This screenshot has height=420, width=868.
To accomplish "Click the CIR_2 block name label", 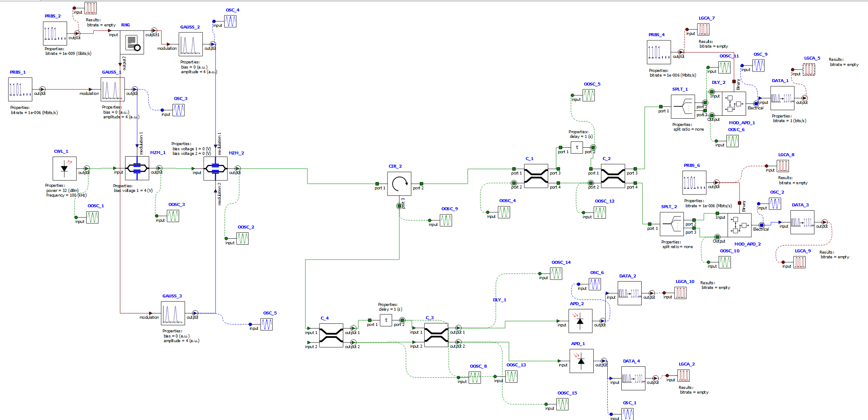I will (x=395, y=166).
